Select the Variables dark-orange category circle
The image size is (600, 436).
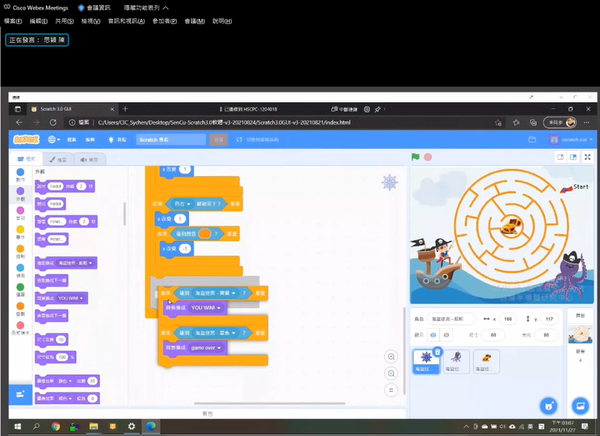20,306
